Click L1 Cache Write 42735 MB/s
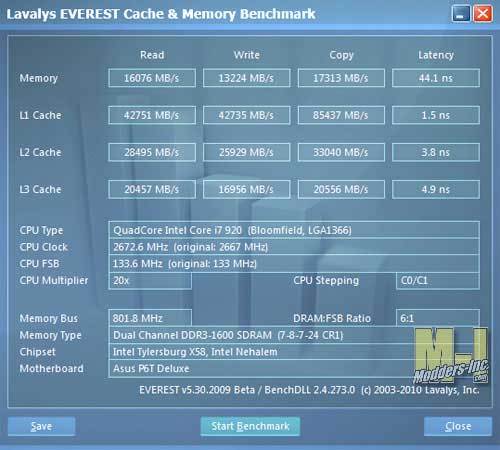Image resolution: width=500 pixels, height=450 pixels. [x=247, y=115]
